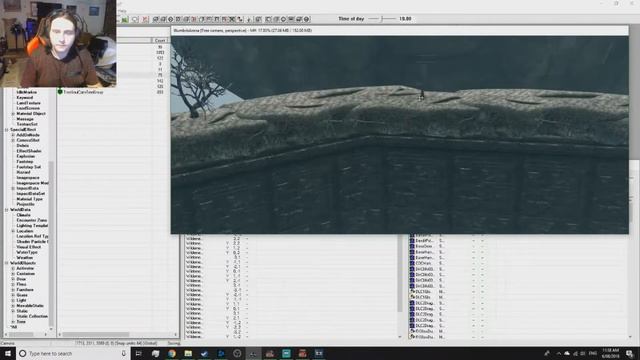Select the Static Collection tree item
The image size is (640, 360).
pyautogui.click(x=32, y=316)
